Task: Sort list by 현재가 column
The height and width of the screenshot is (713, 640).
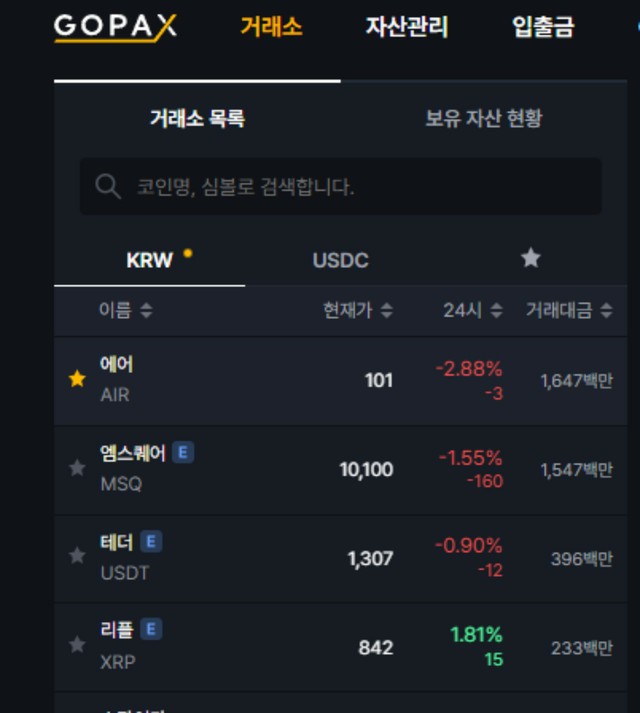Action: pyautogui.click(x=357, y=310)
